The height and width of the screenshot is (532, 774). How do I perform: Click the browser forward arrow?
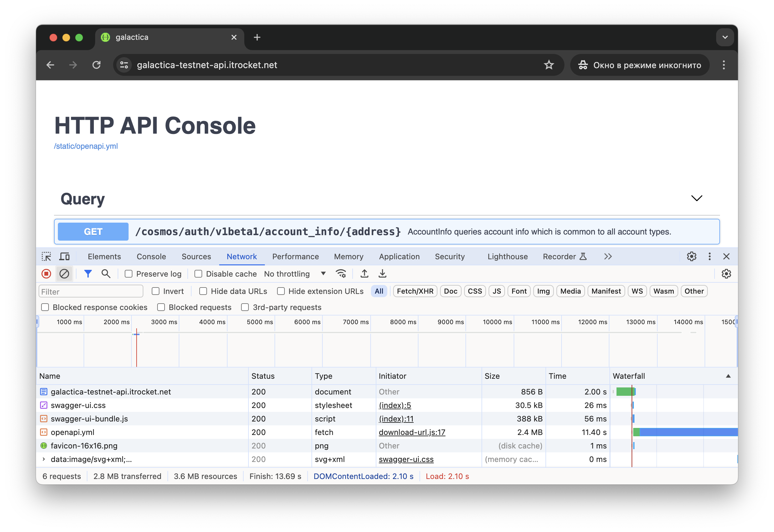73,65
